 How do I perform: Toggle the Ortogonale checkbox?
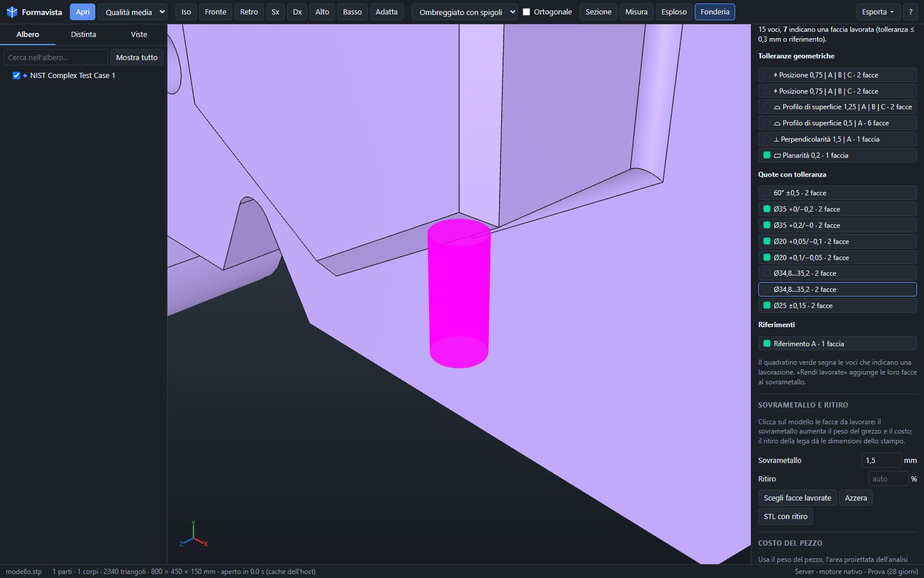[526, 12]
